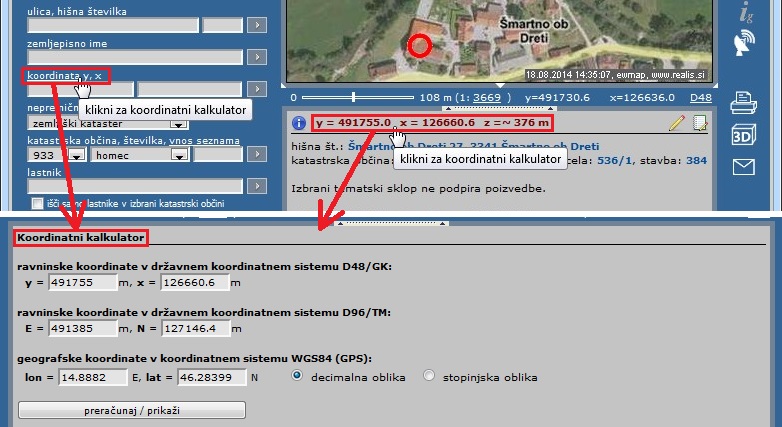Click 'Izbrani tematski sklop ne podpira poizvedbe' text
Screen dimensions: 782x427
[418, 189]
